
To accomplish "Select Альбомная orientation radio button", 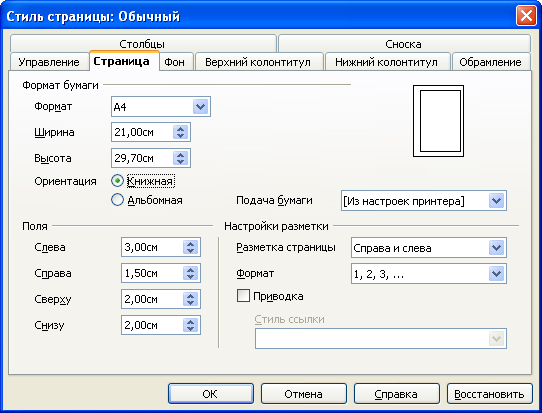I will (117, 200).
